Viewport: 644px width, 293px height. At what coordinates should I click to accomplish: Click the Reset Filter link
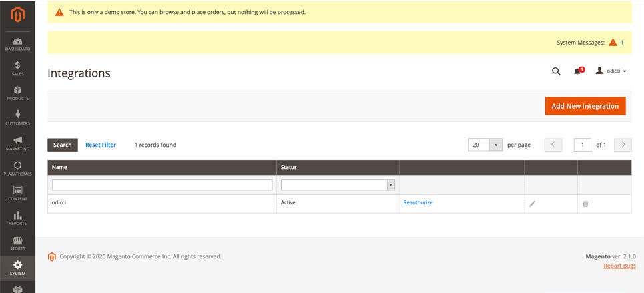(101, 145)
